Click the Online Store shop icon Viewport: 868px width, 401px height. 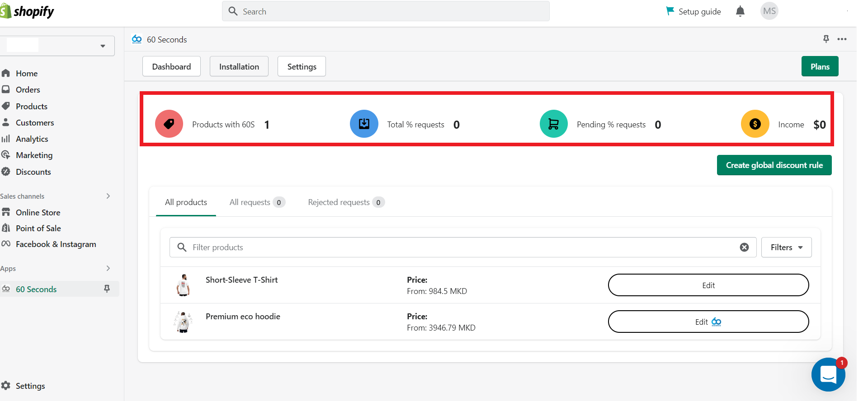tap(6, 212)
